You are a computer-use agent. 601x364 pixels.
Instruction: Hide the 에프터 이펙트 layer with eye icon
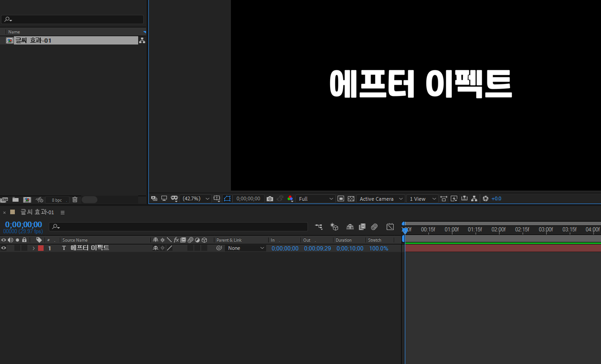click(4, 248)
